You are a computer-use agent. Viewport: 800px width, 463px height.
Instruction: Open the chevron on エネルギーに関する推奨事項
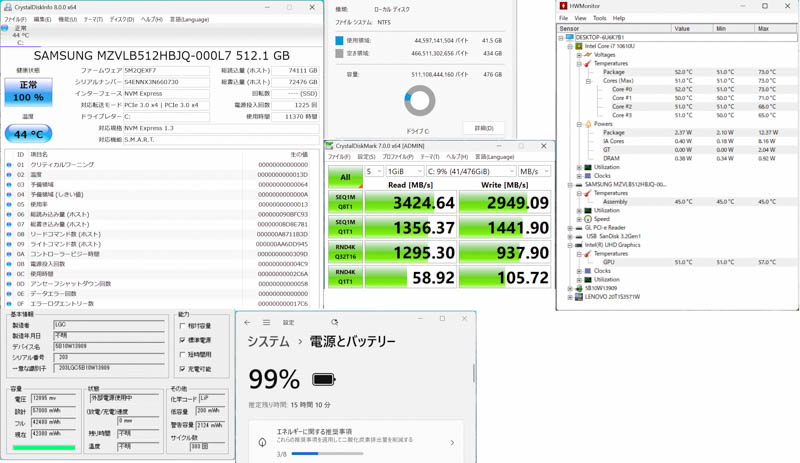[x=452, y=443]
